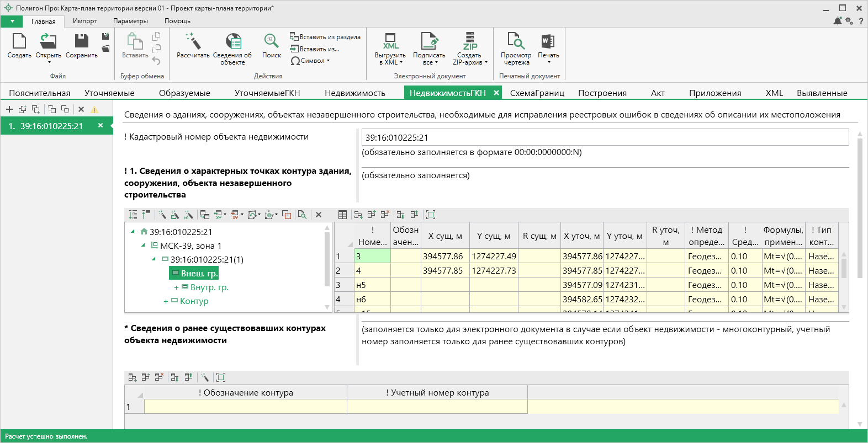Open the СхемаГраниц section tab
Screen dimensions: 868x443
pyautogui.click(x=537, y=93)
